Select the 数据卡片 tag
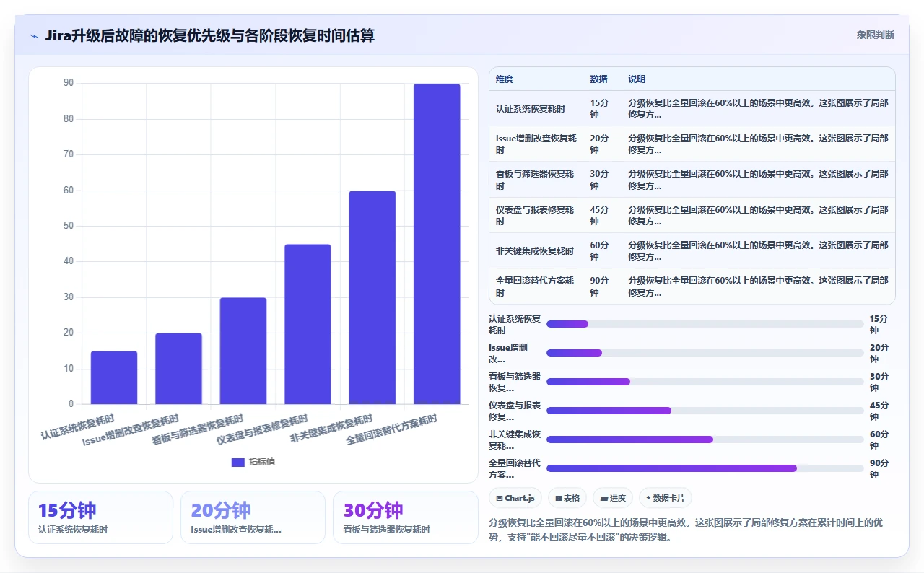The height and width of the screenshot is (573, 924). pos(666,498)
